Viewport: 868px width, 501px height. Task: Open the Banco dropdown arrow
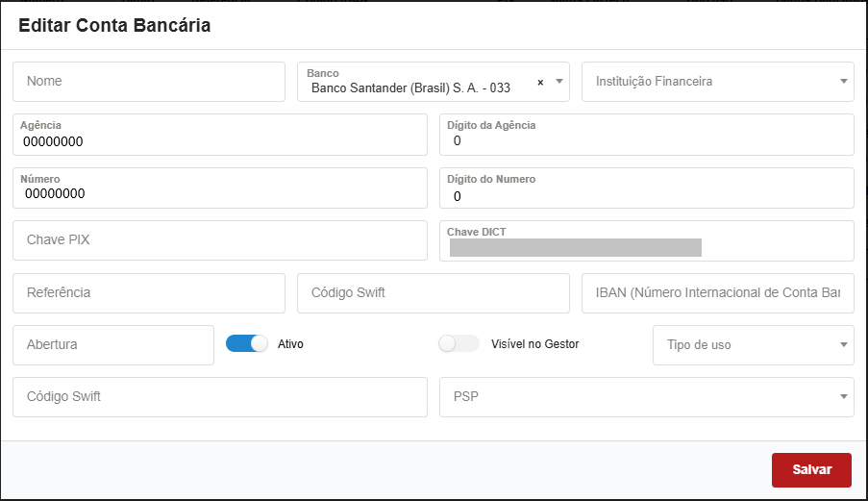(560, 82)
